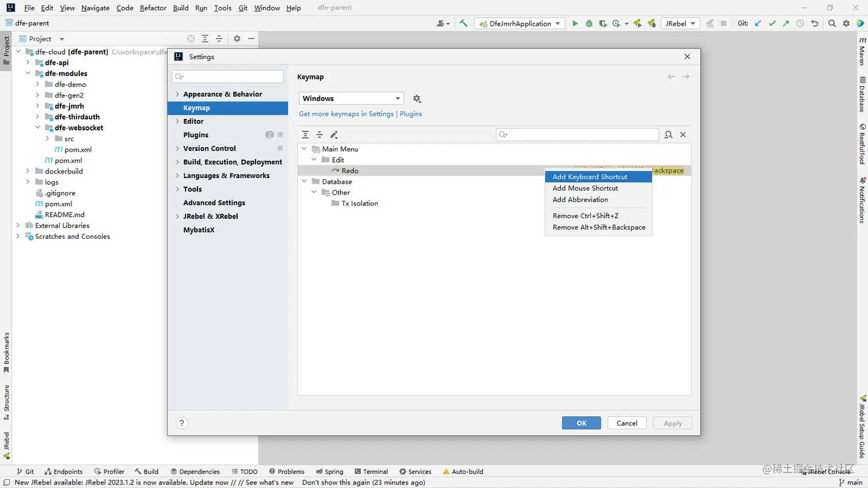Click Collapse All icon above keymap tree

pyautogui.click(x=320, y=134)
